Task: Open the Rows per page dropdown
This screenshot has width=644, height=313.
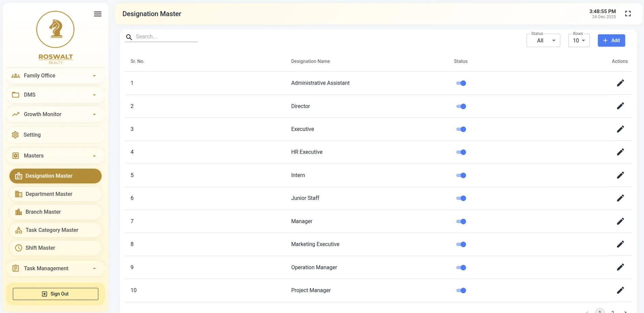Action: pyautogui.click(x=579, y=41)
